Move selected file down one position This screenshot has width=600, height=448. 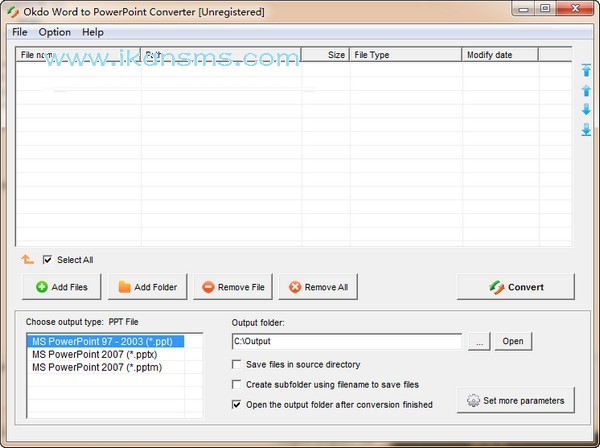(x=586, y=109)
